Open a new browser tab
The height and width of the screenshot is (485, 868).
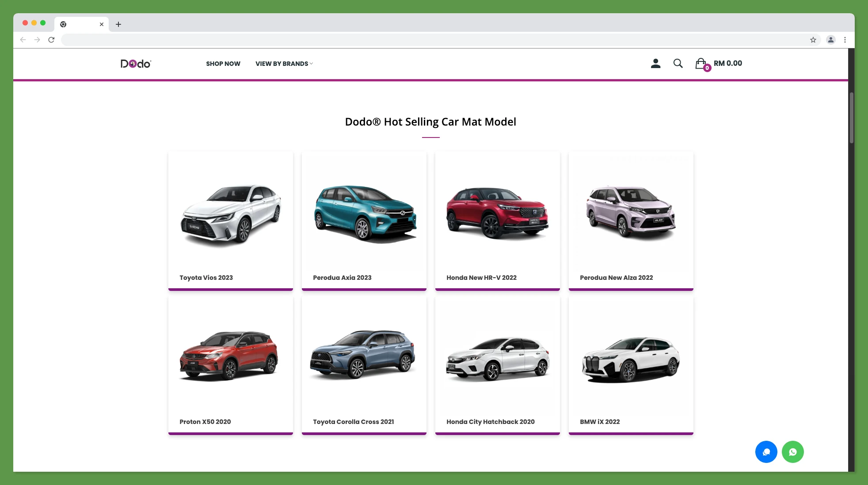pyautogui.click(x=118, y=24)
